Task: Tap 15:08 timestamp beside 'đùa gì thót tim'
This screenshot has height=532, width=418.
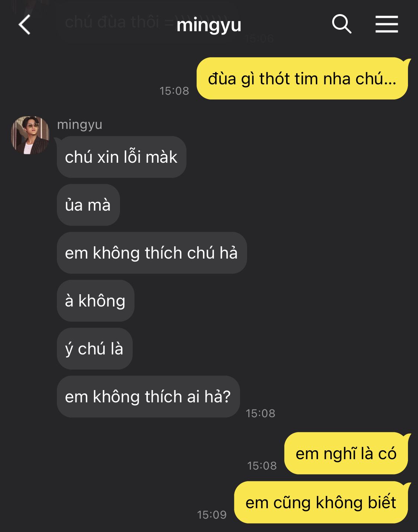Action: coord(174,91)
